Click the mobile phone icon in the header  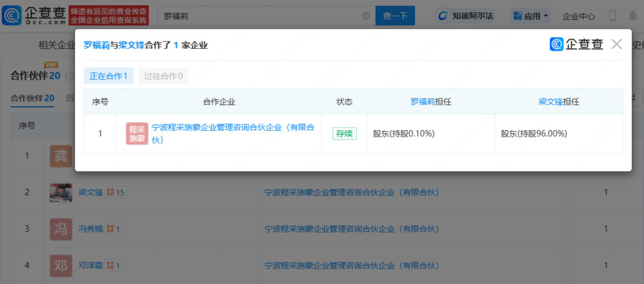(x=612, y=15)
